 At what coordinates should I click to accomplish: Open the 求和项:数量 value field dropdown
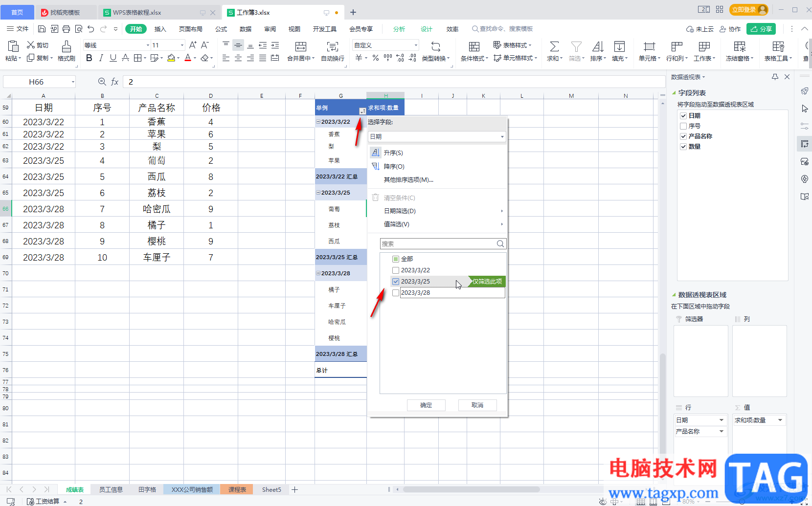click(780, 420)
